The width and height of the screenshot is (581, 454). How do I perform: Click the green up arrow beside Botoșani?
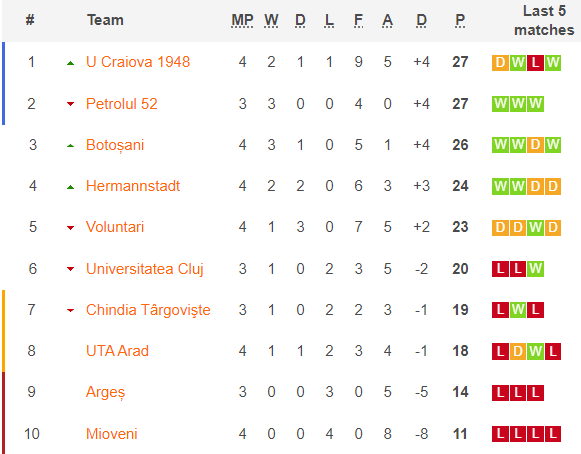[70, 146]
